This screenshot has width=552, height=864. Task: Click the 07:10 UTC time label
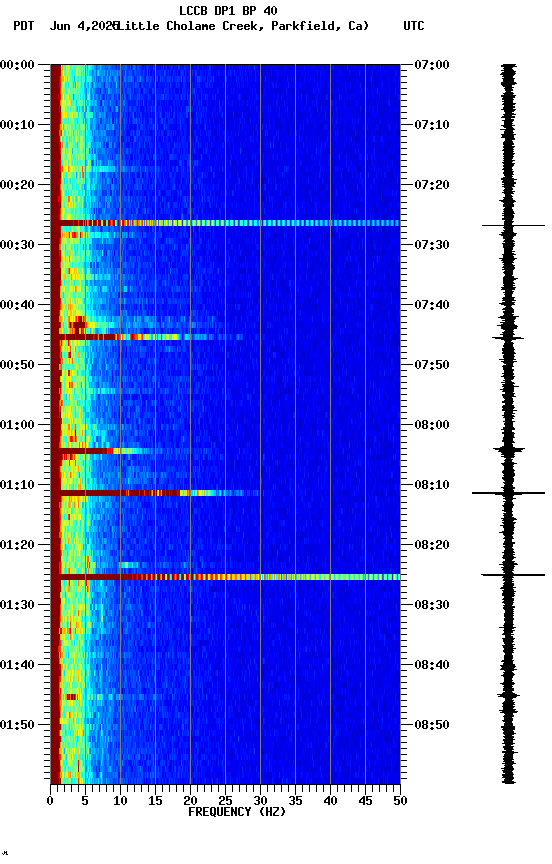[431, 125]
